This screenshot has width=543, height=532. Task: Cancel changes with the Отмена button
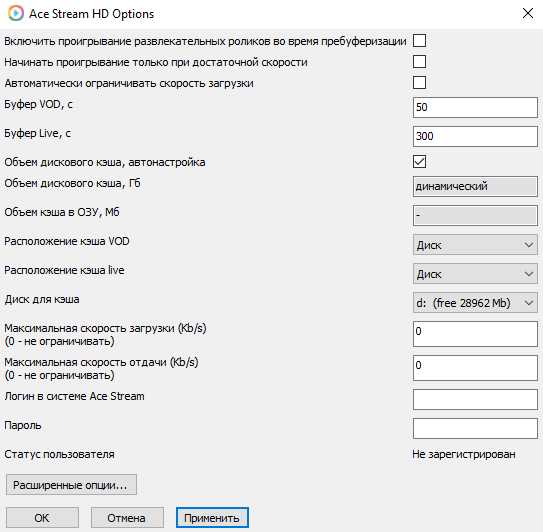[127, 518]
